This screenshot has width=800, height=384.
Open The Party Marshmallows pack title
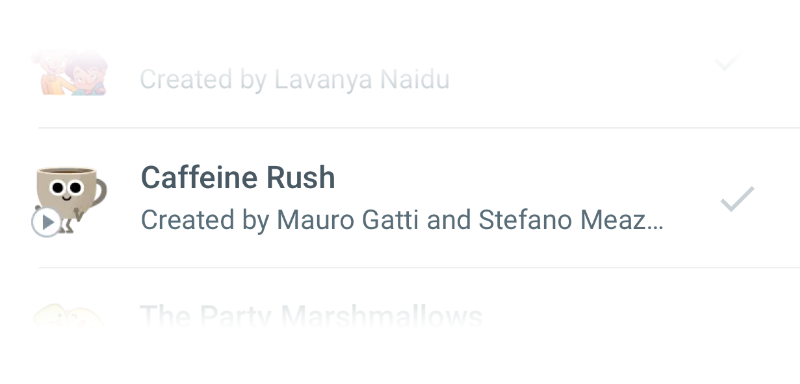[x=311, y=316]
